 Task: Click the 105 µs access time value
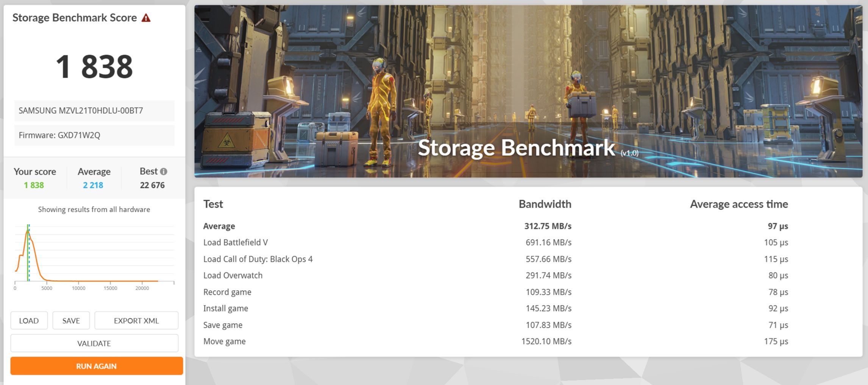point(776,243)
